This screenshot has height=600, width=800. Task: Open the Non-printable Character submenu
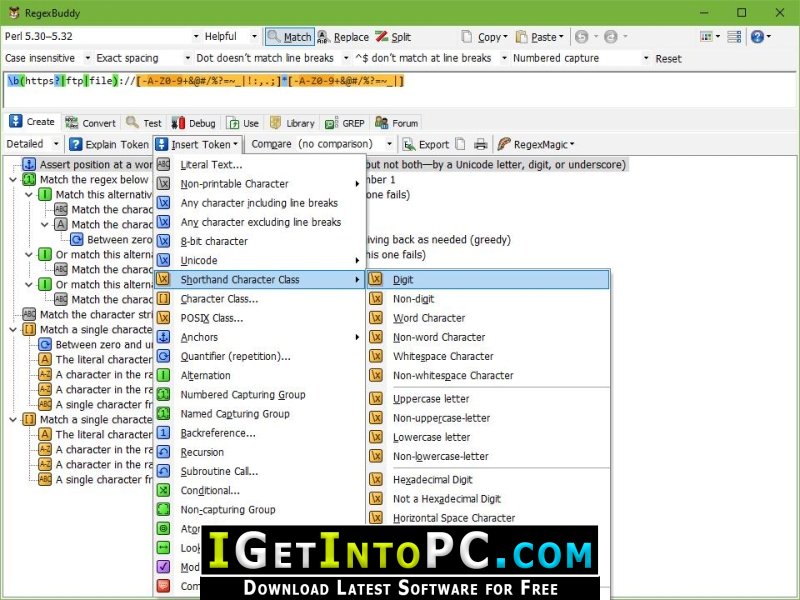click(x=260, y=184)
